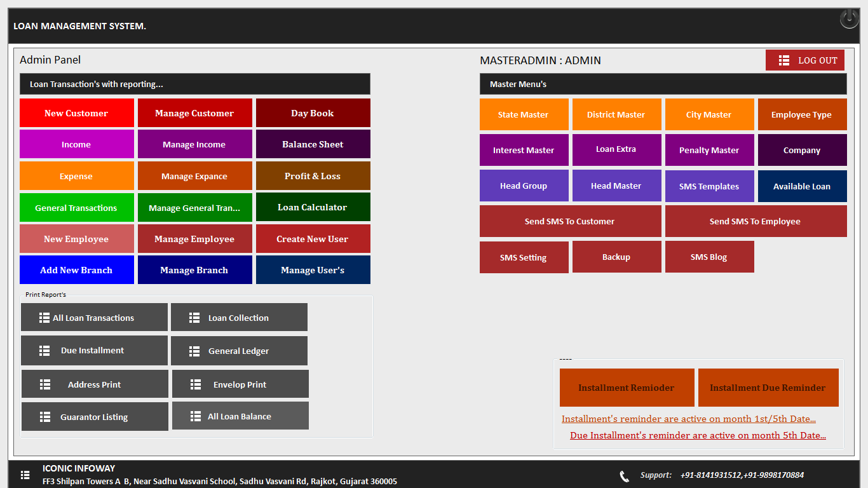Click Due Installment's reminder link
The height and width of the screenshot is (488, 868).
pos(698,435)
